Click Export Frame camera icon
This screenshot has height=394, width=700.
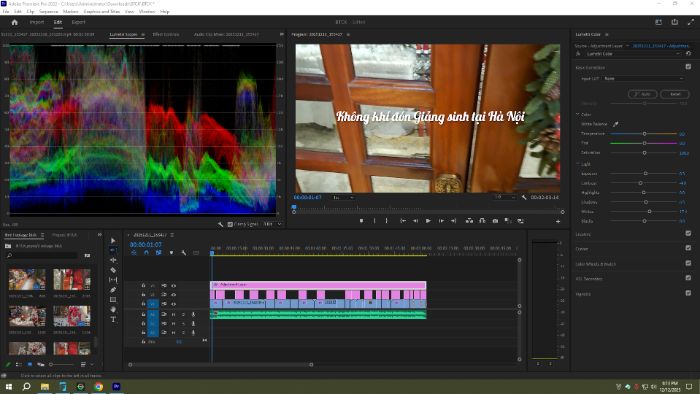[495, 221]
